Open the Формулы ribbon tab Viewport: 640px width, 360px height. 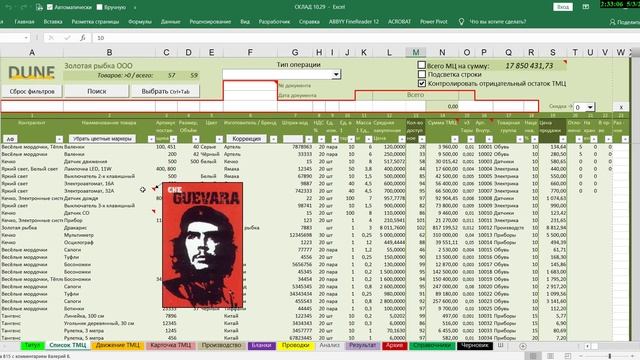(140, 22)
